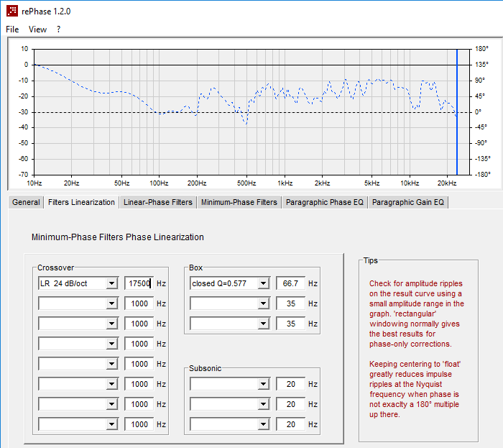This screenshot has width=503, height=448.
Task: Click the second crossover 1000 Hz field
Action: pos(139,303)
